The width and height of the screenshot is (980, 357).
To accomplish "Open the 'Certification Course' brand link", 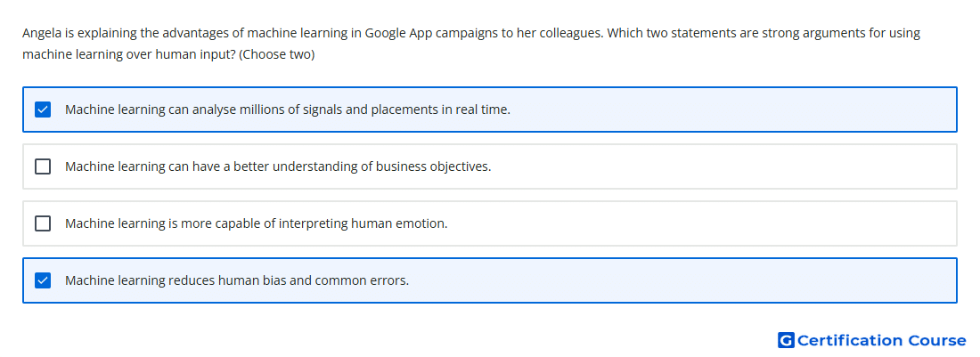I will pyautogui.click(x=872, y=340).
